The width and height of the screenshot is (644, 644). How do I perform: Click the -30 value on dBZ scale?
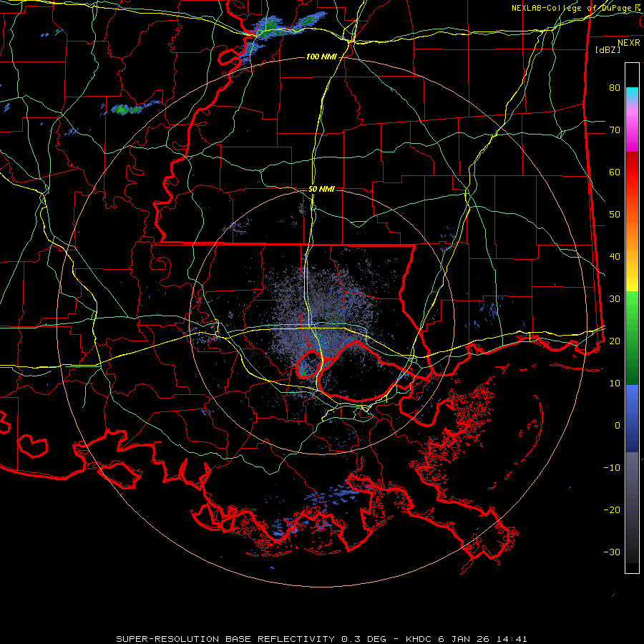612,552
